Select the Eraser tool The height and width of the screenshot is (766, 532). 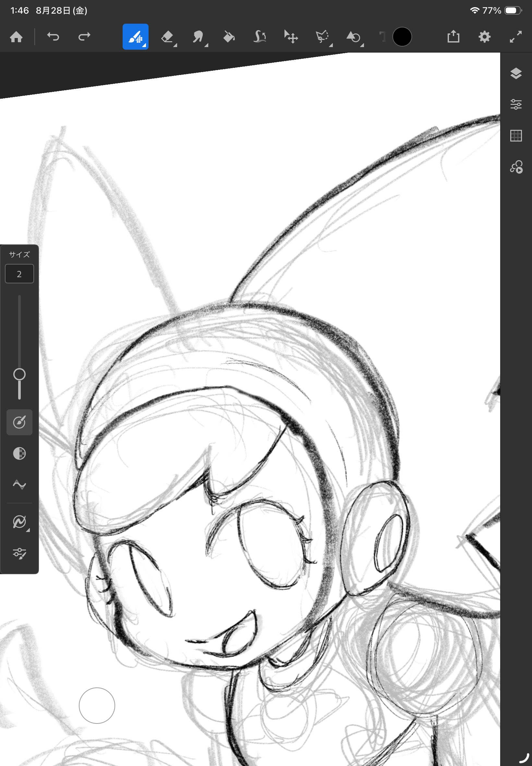[167, 37]
